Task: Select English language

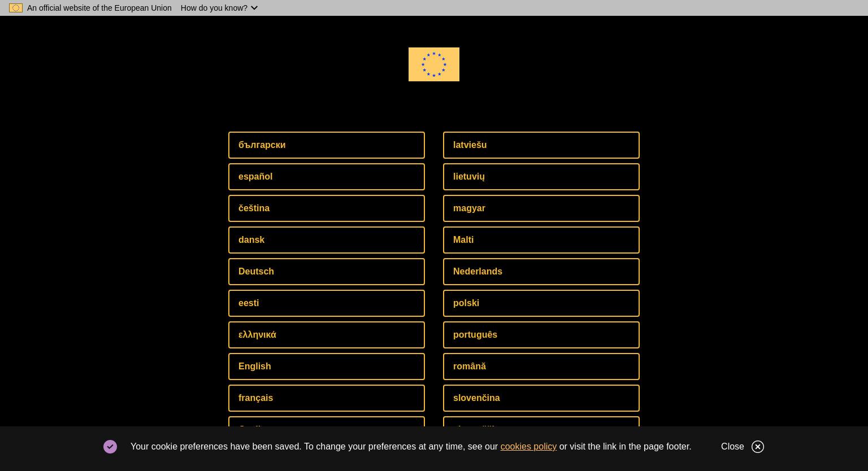Action: coord(327,367)
